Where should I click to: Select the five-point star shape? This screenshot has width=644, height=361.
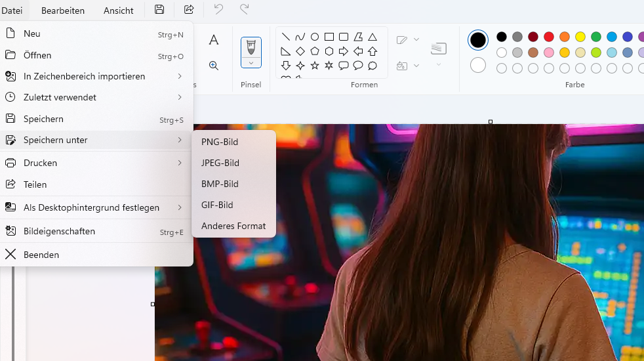click(x=315, y=66)
